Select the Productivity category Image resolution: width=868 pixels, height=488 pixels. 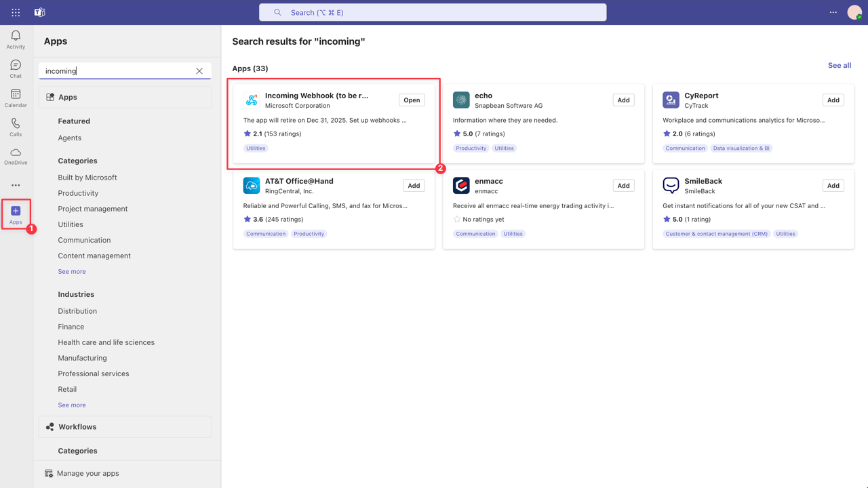[x=78, y=192]
